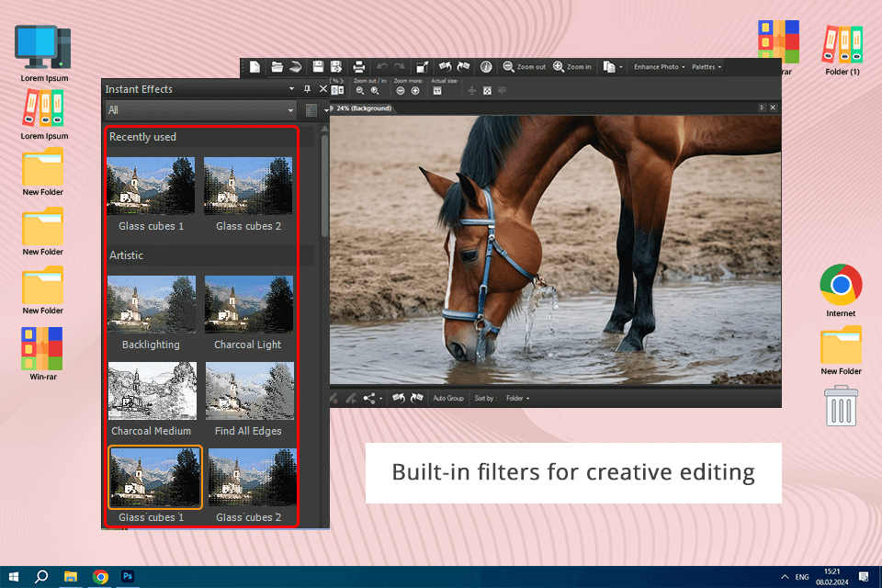The height and width of the screenshot is (588, 882).
Task: Click the Zoom more plus icon
Action: [415, 91]
